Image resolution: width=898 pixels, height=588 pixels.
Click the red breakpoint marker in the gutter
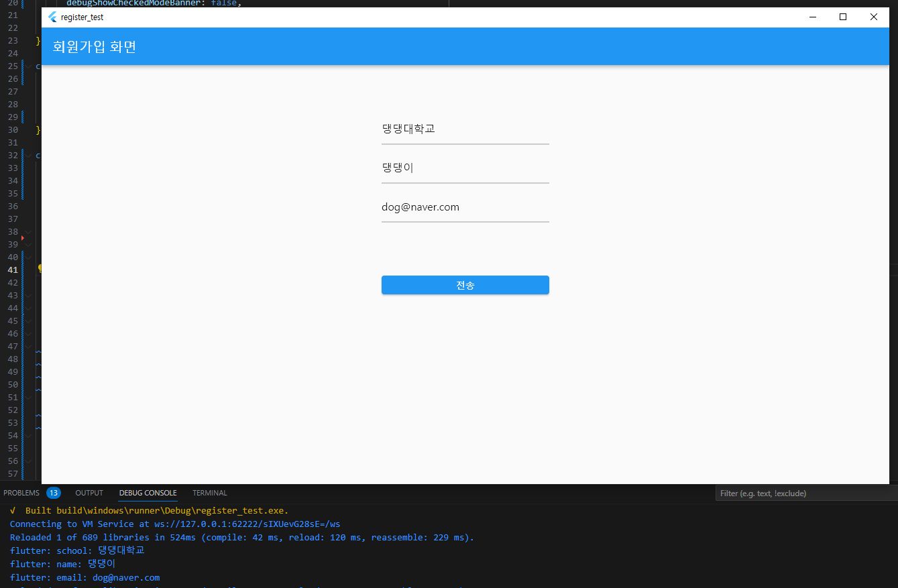coord(22,238)
